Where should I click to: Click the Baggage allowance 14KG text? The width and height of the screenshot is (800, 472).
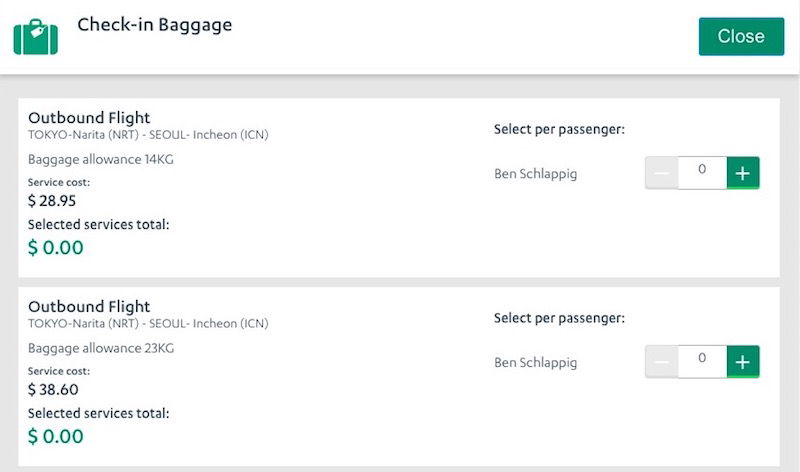[101, 160]
